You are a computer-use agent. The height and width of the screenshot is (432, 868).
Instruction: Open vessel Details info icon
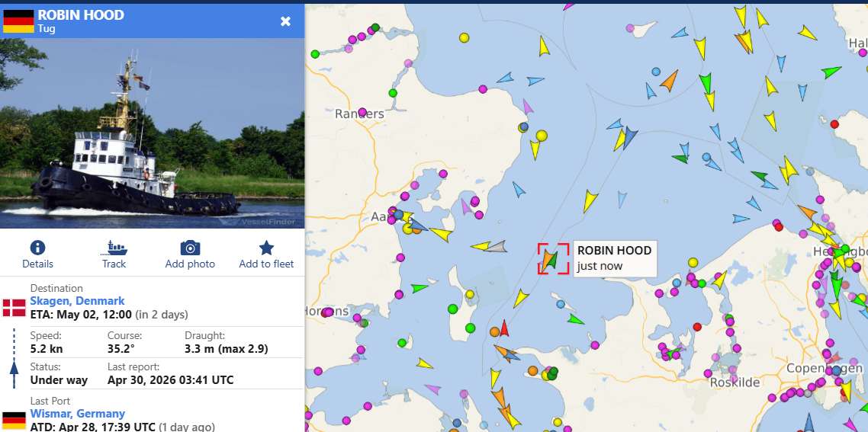point(37,248)
